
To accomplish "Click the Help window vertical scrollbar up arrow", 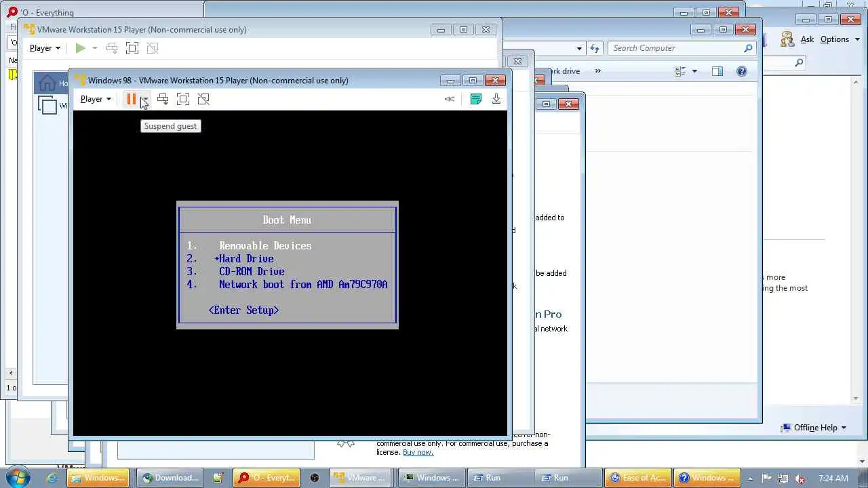I will click(856, 83).
